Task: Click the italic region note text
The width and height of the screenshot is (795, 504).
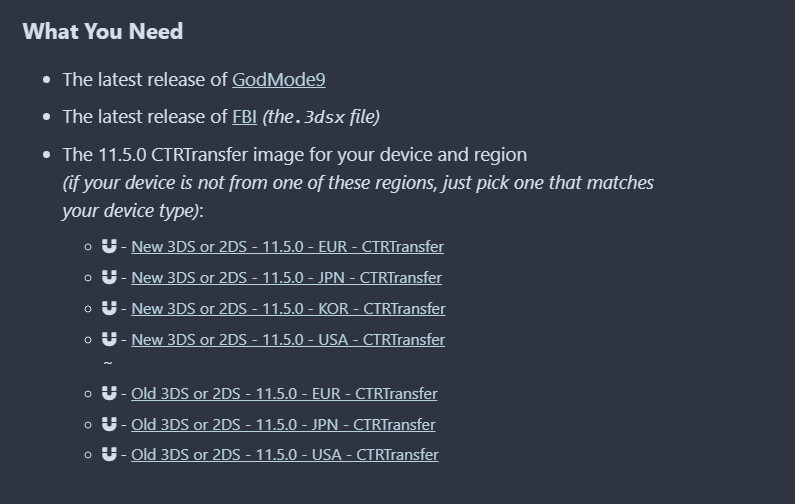Action: tap(358, 196)
